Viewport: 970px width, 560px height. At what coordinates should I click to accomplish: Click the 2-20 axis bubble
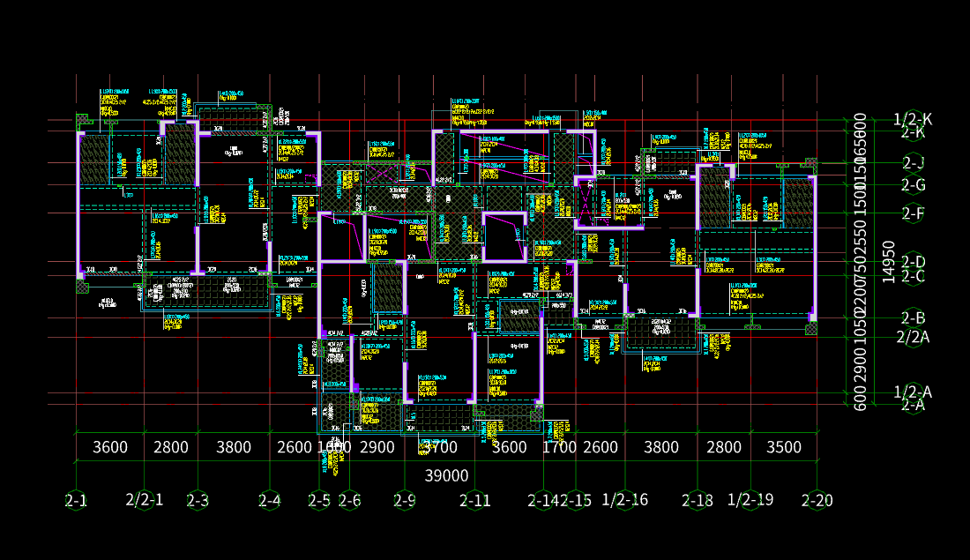817,500
